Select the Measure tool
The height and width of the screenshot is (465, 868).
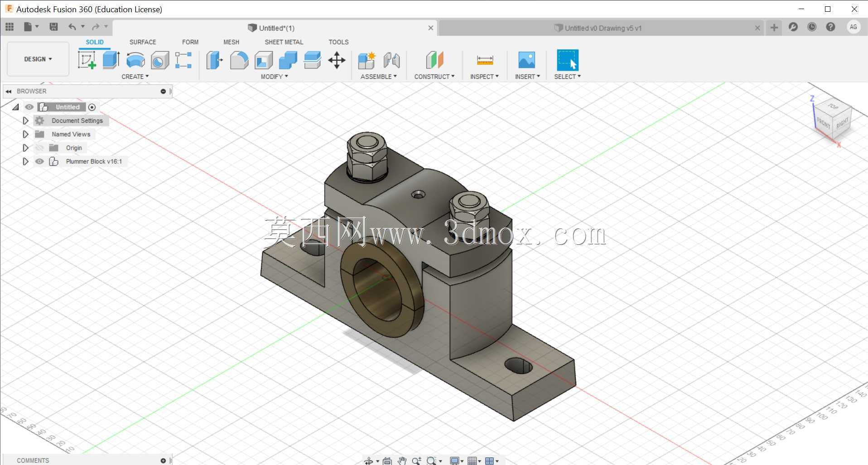pyautogui.click(x=485, y=60)
